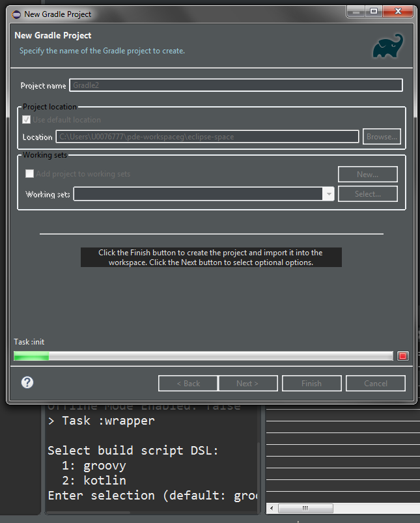Click the Browse... location button
The height and width of the screenshot is (523, 420).
pyautogui.click(x=382, y=136)
